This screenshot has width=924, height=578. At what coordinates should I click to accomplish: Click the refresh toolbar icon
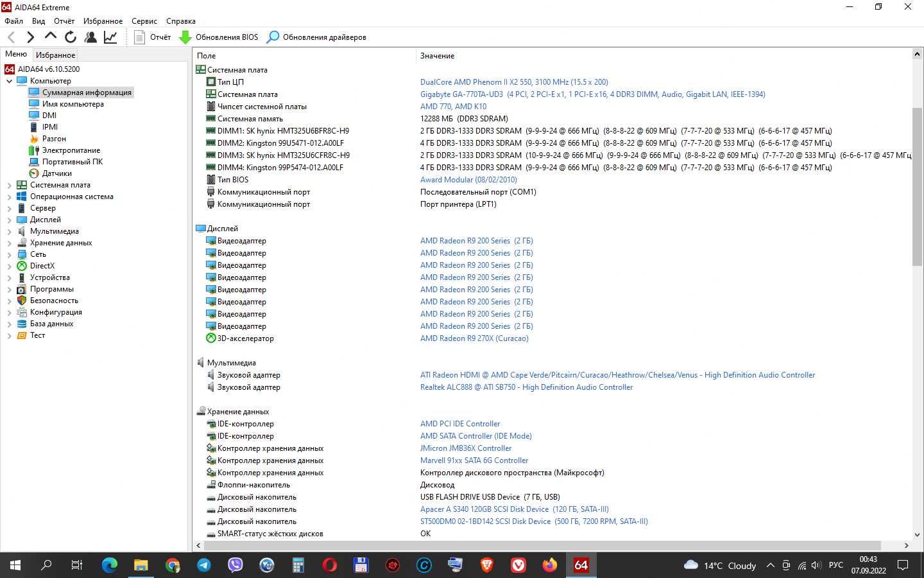coord(71,37)
